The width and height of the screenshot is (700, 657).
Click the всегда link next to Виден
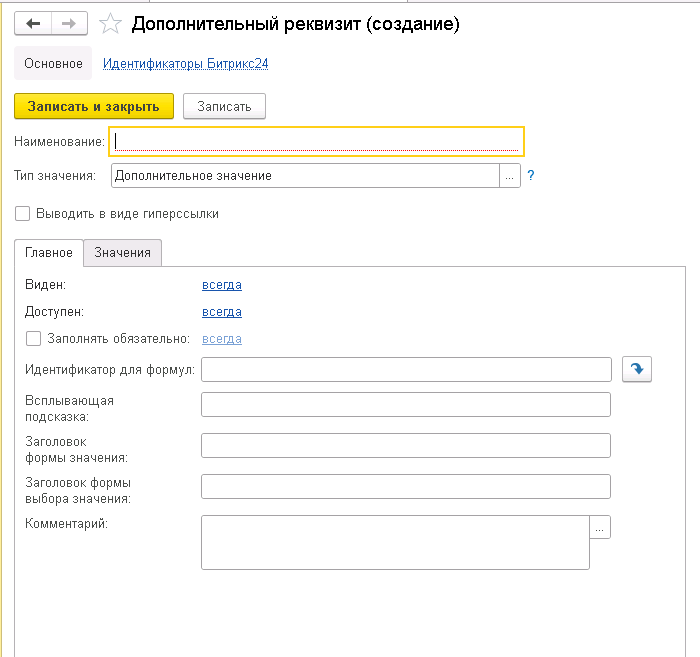tap(221, 285)
